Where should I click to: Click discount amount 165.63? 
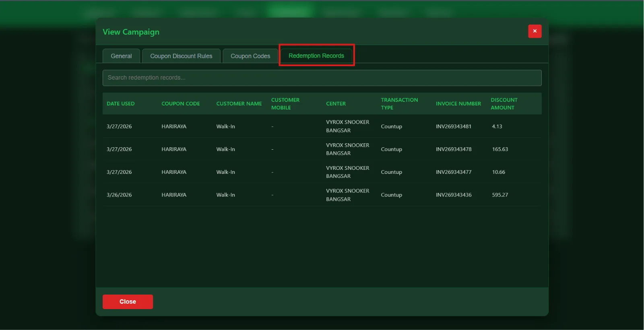500,149
